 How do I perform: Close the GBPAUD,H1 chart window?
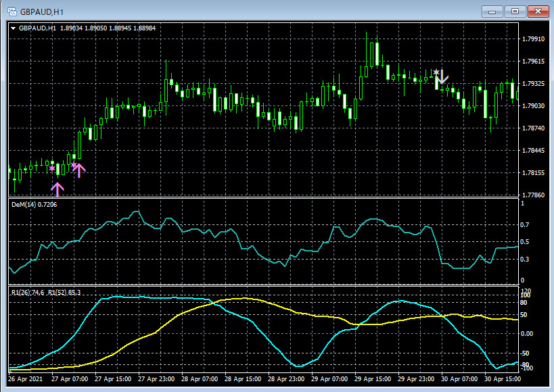(537, 11)
